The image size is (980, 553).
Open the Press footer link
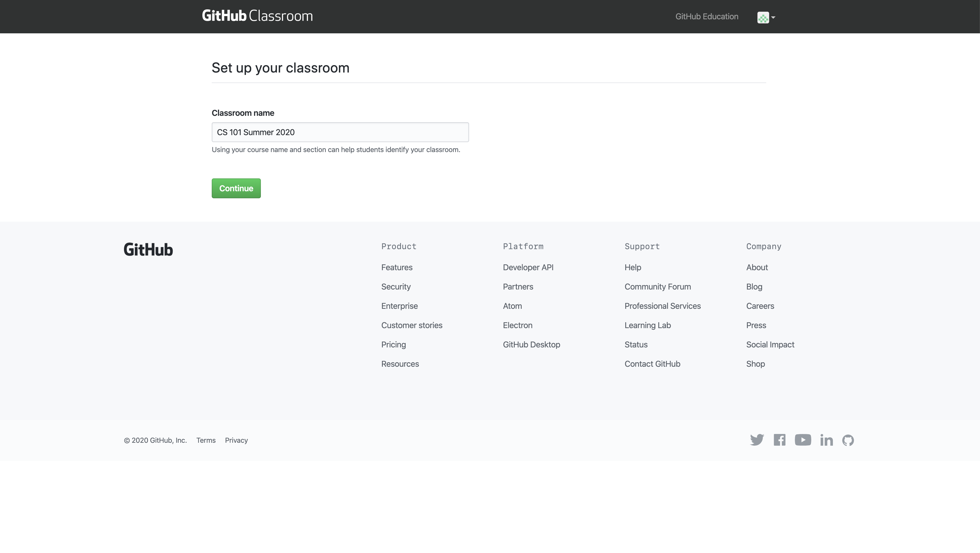pos(756,325)
